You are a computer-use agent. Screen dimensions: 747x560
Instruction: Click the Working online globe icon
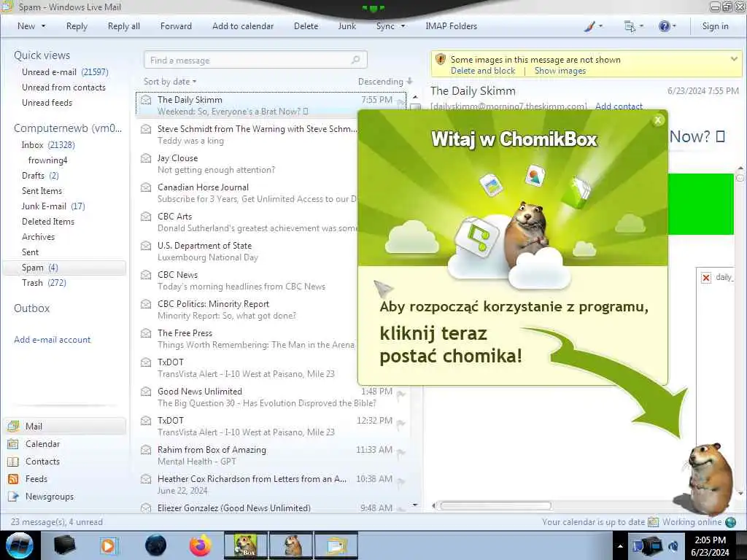[730, 522]
